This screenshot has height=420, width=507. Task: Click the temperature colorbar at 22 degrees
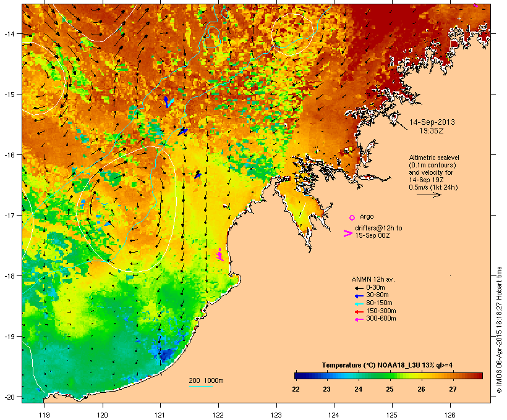(296, 376)
